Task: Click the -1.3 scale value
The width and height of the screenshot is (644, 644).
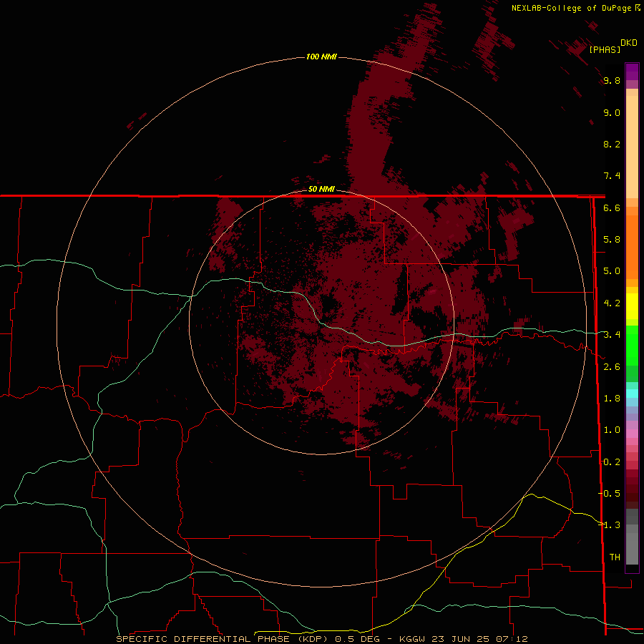Action: click(610, 525)
